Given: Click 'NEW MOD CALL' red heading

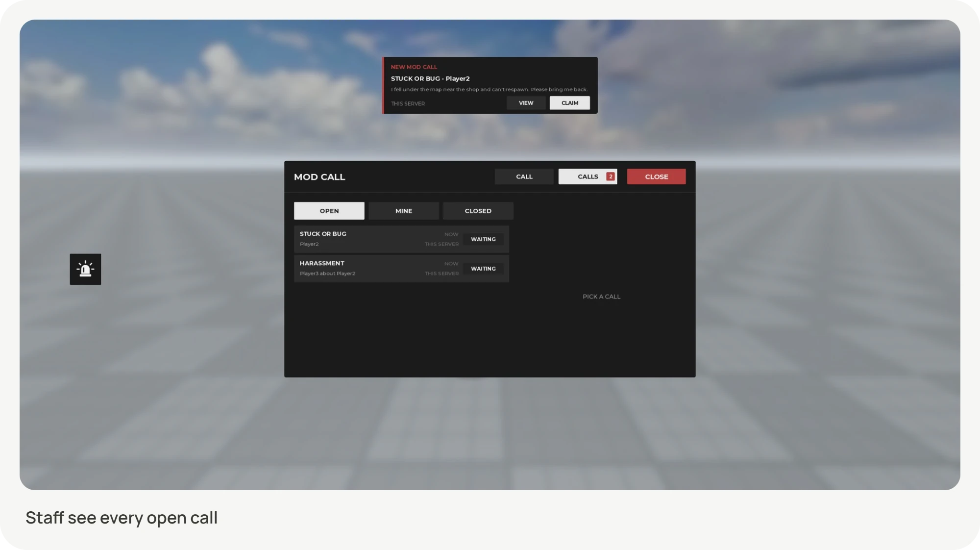Looking at the screenshot, I should (x=414, y=67).
